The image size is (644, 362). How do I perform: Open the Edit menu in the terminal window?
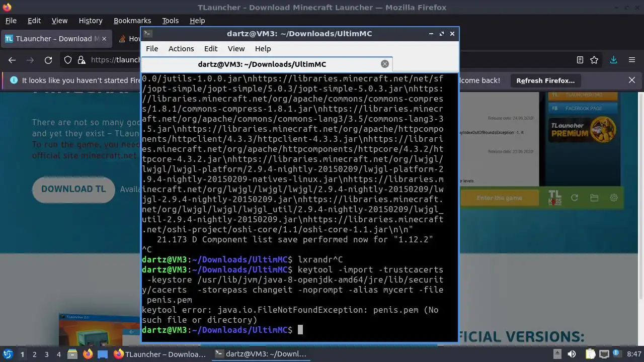click(211, 49)
